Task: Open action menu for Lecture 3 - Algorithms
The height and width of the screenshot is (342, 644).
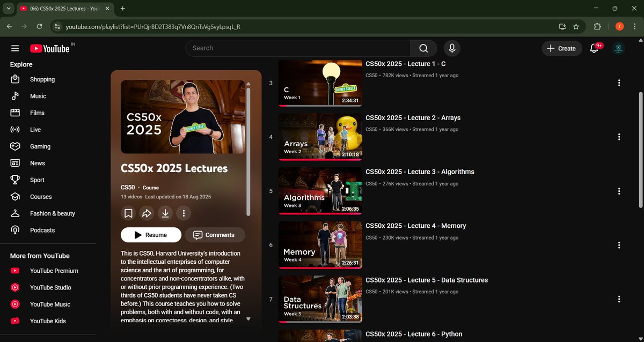Action: [619, 191]
